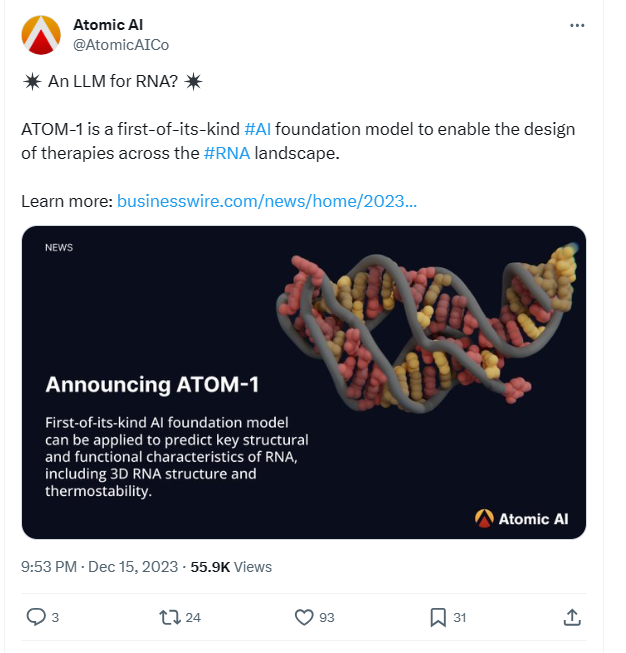Click the share upload icon

click(572, 617)
